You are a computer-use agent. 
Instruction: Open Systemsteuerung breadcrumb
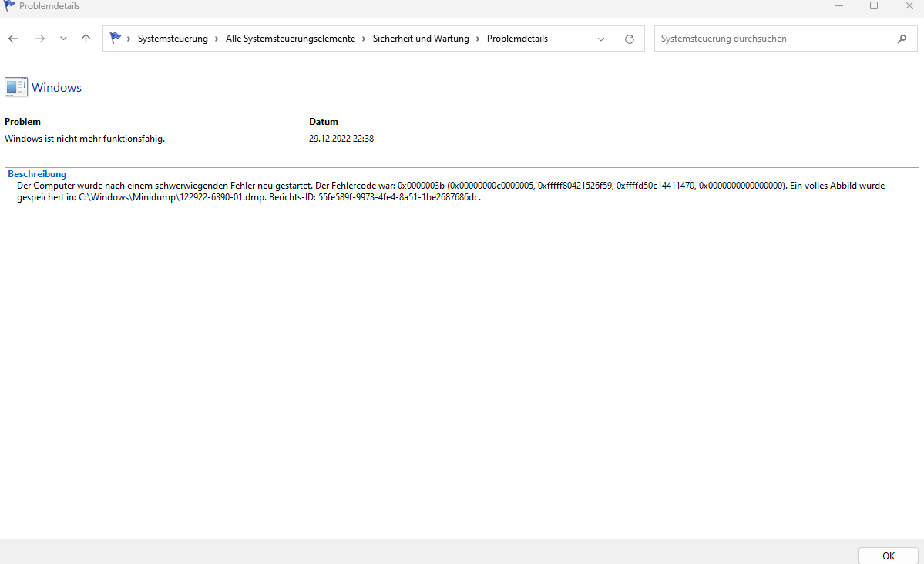173,39
